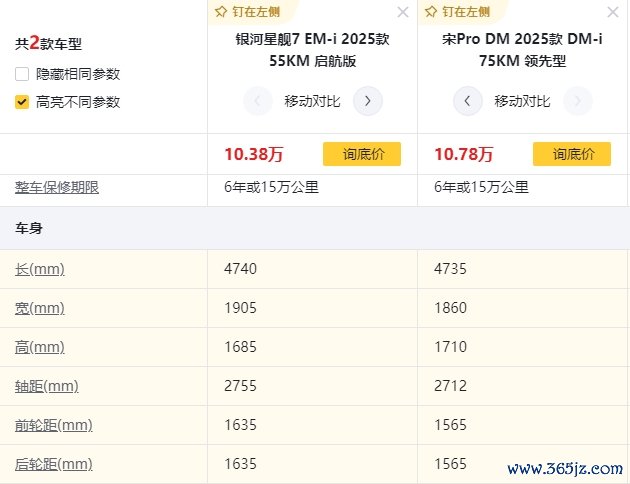Click warranty text of 宋Pro DM column

481,187
